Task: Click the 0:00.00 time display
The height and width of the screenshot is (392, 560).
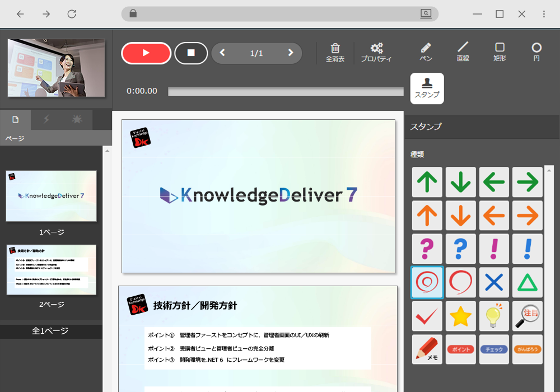Action: coord(142,91)
